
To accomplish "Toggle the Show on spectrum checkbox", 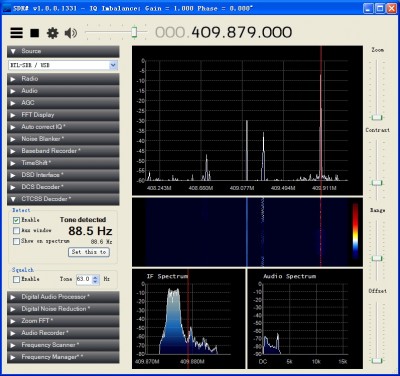I will pos(16,241).
